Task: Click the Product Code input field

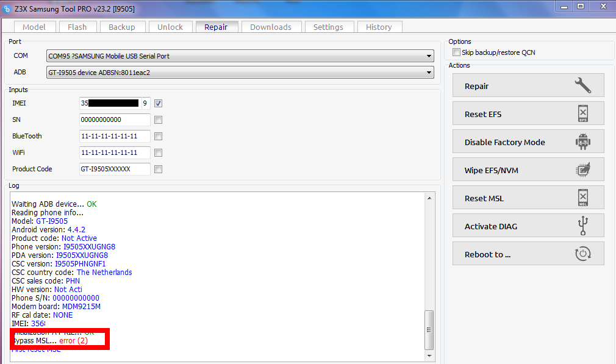Action: pyautogui.click(x=115, y=170)
